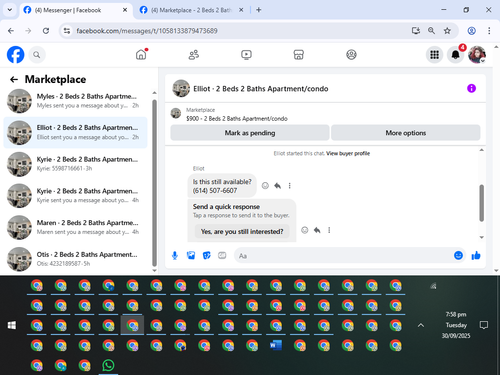Open the Facebook search magnifier

pyautogui.click(x=37, y=55)
